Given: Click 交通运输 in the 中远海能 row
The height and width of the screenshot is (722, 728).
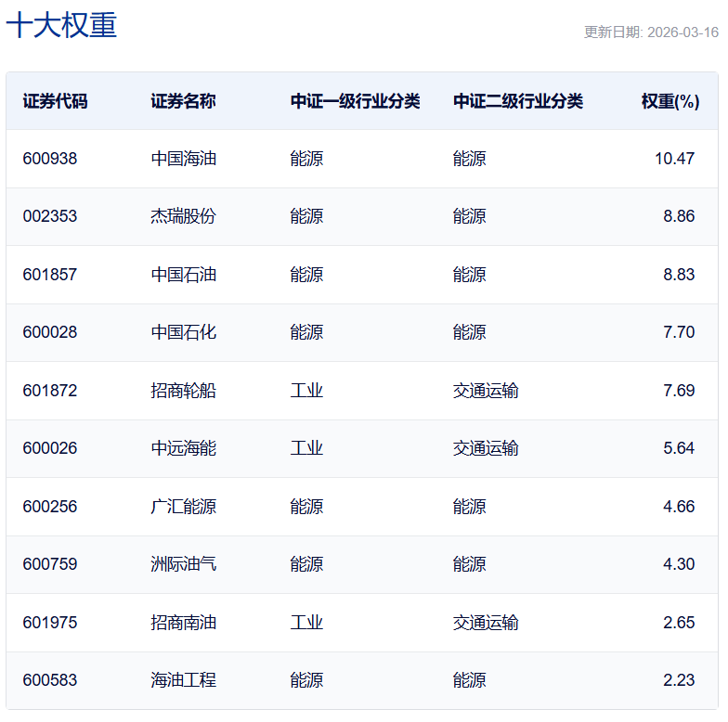Looking at the screenshot, I should click(x=486, y=448).
